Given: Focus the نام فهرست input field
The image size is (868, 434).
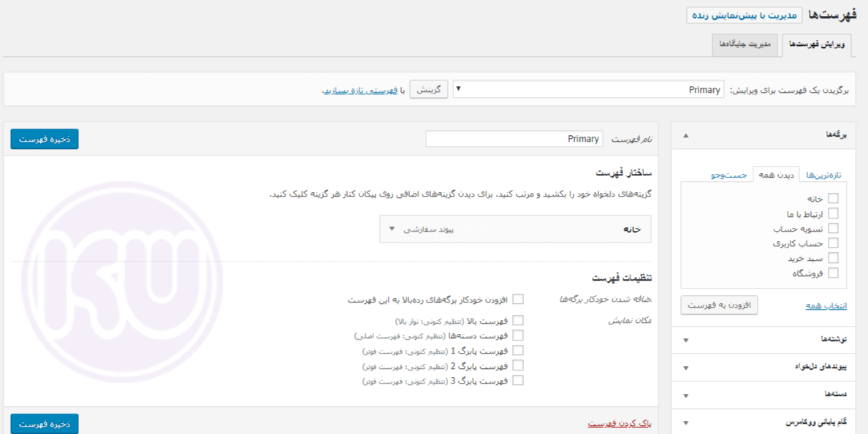Looking at the screenshot, I should 514,139.
